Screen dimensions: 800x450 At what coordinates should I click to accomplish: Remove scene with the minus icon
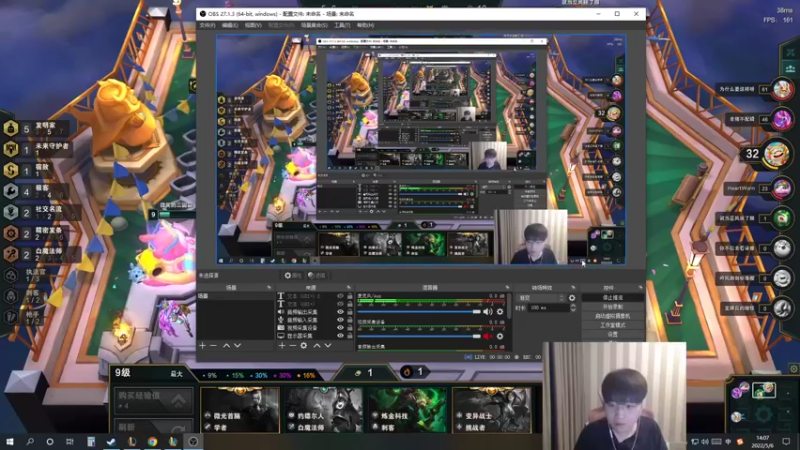(x=214, y=345)
